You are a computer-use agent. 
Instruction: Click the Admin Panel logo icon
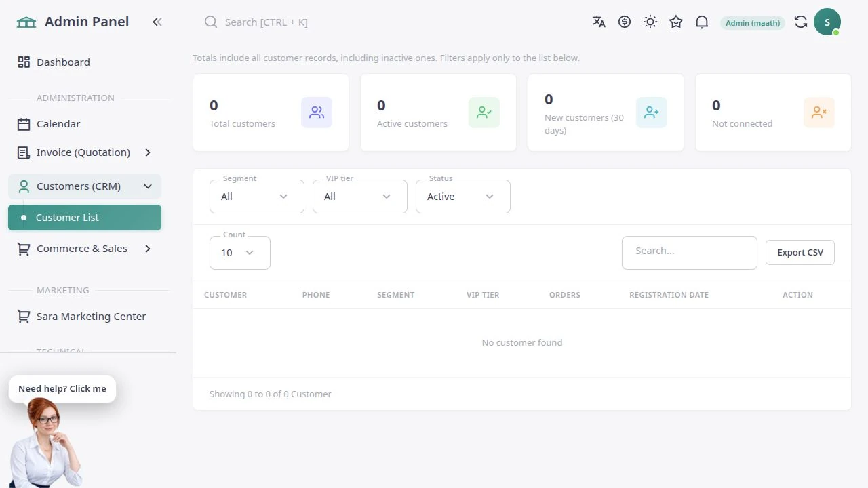click(x=26, y=22)
